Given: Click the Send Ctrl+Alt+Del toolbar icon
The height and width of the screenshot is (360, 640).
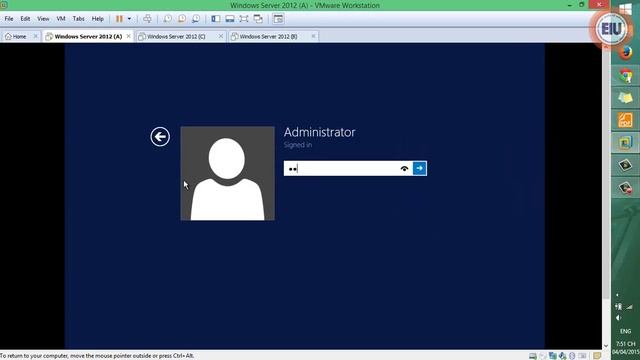Looking at the screenshot, I should tap(147, 19).
